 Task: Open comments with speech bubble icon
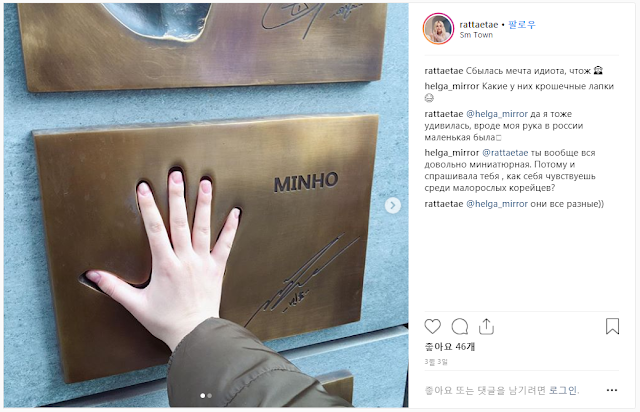click(x=460, y=327)
